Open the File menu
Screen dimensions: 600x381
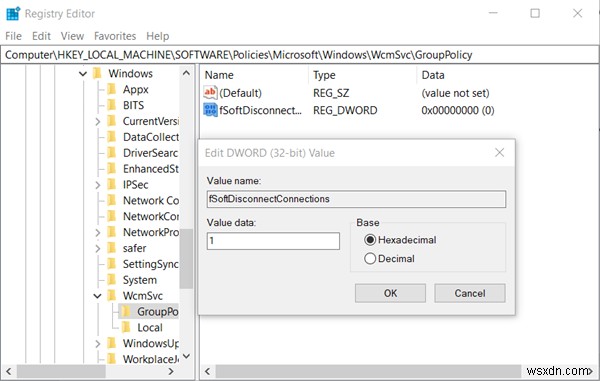[x=13, y=36]
